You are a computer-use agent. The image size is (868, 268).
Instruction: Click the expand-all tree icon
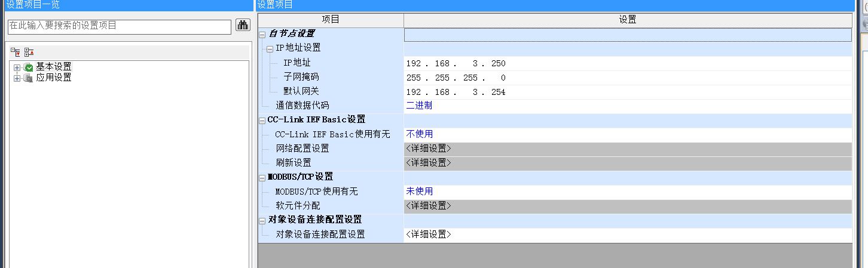(x=16, y=53)
